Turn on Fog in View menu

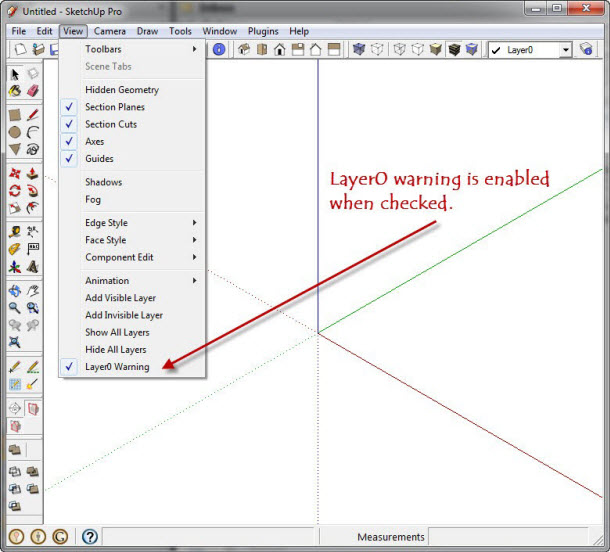tap(132, 200)
